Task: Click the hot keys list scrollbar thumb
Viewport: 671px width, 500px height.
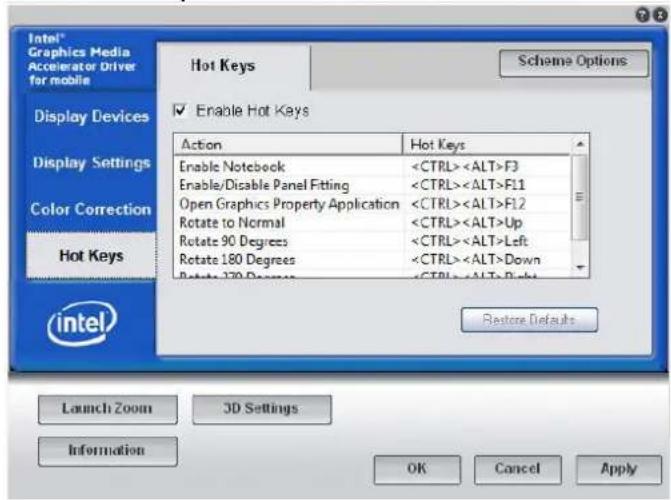Action: tap(580, 198)
